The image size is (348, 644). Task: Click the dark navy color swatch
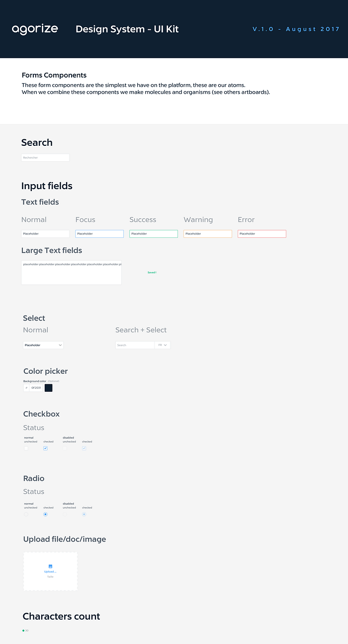point(49,388)
